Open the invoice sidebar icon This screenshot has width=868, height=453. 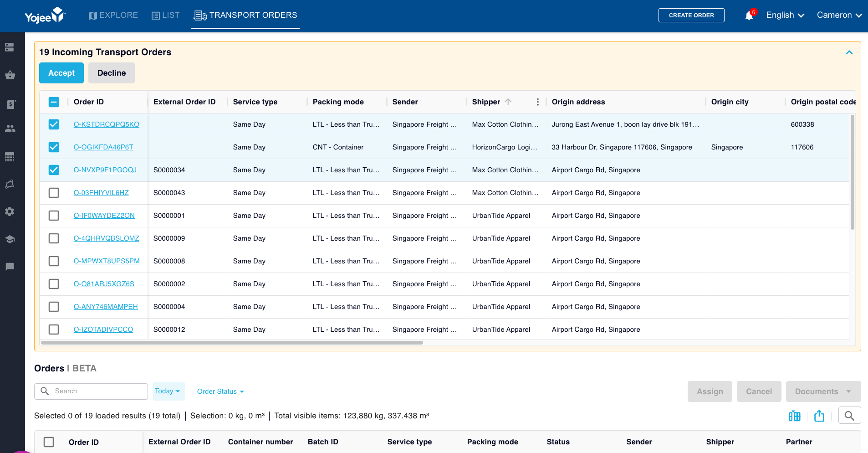point(10,104)
